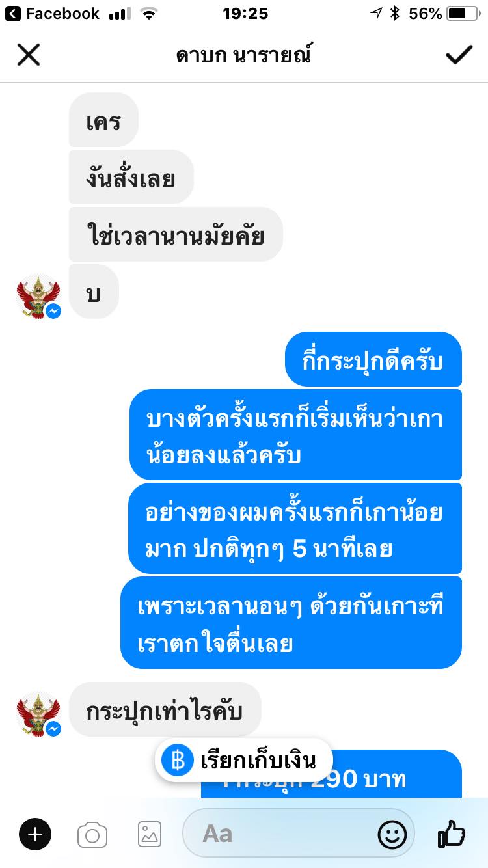488x868 pixels.
Task: Open the photo gallery icon
Action: click(150, 834)
